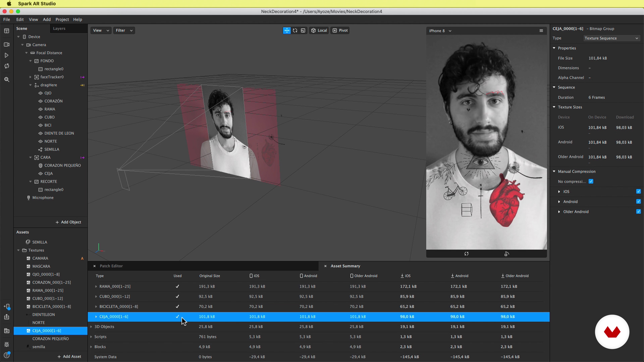This screenshot has width=644, height=362.
Task: Click the Add Asset button
Action: (x=69, y=356)
